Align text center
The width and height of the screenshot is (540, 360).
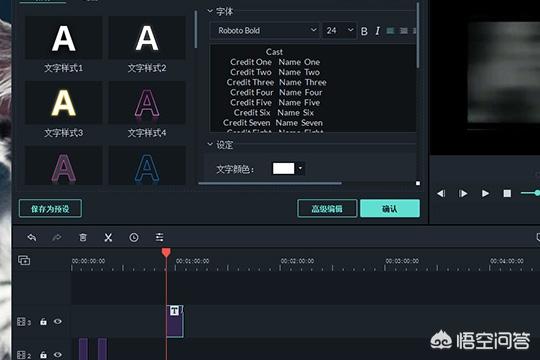(404, 31)
